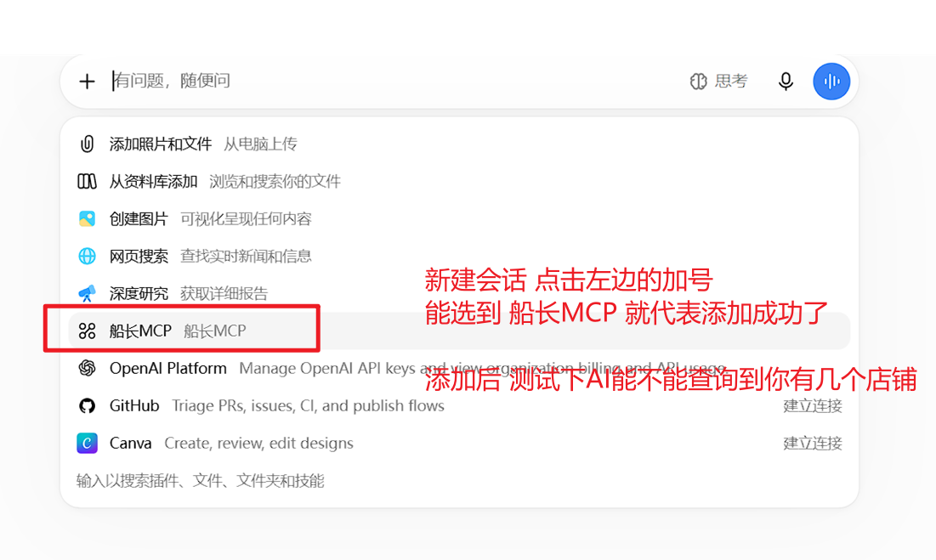Click the Canva logo icon
The height and width of the screenshot is (560, 936).
click(x=88, y=443)
